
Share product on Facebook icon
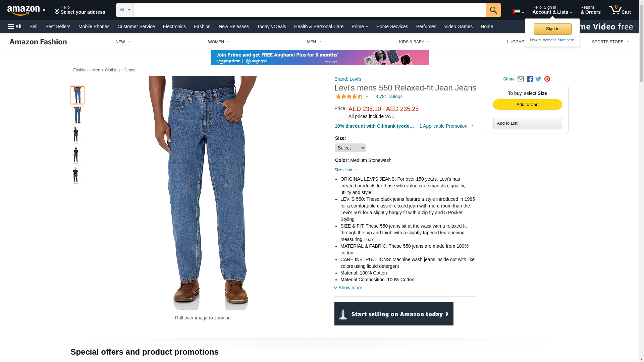coord(530,79)
